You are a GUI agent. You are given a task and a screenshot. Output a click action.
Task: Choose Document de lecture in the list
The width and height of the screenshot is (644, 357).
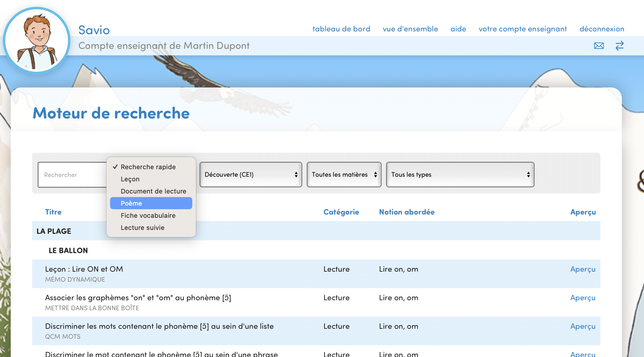[x=153, y=191]
